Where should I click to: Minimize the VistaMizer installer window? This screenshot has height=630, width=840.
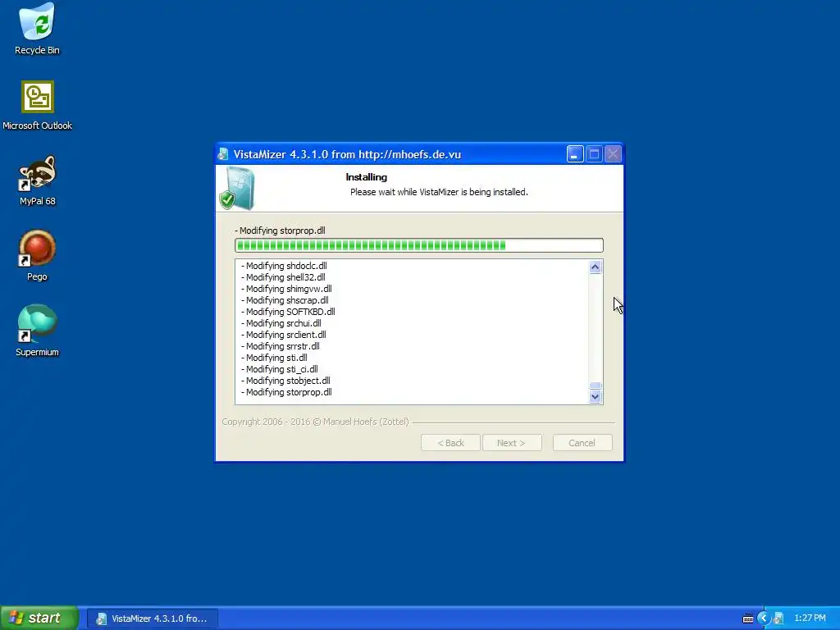point(575,154)
